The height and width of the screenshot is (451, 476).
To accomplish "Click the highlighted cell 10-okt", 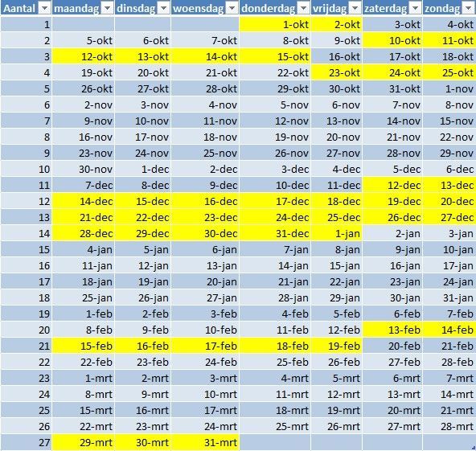I will click(x=392, y=40).
